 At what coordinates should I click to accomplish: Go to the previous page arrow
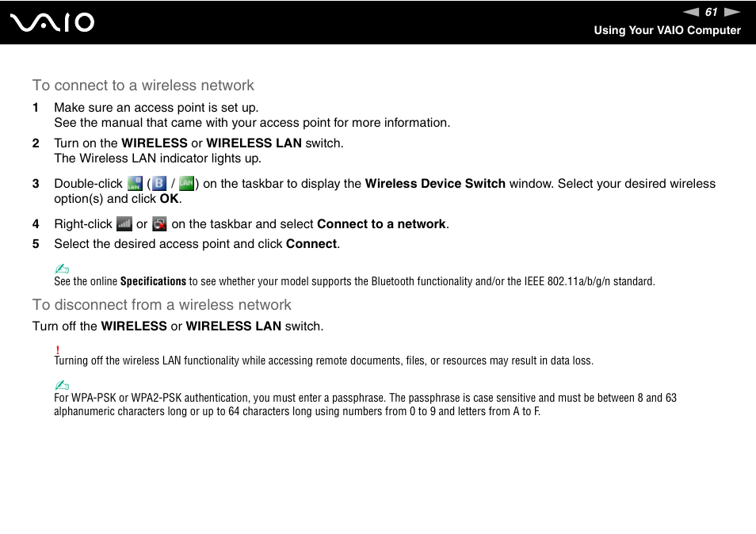[691, 12]
